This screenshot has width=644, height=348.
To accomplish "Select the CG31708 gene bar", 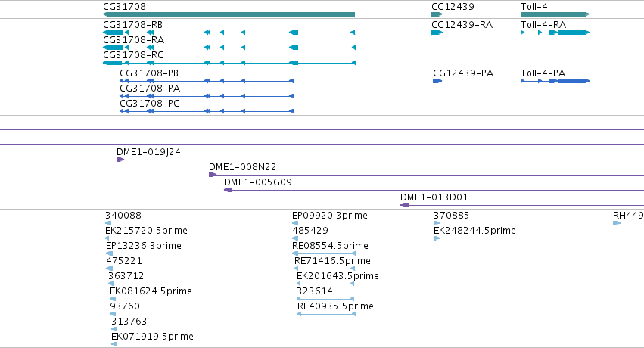I will tap(229, 14).
